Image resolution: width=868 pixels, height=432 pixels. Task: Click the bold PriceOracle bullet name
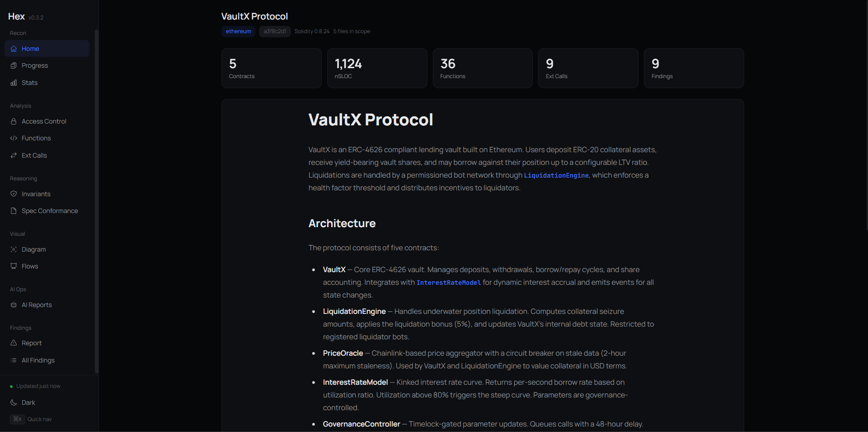point(343,353)
